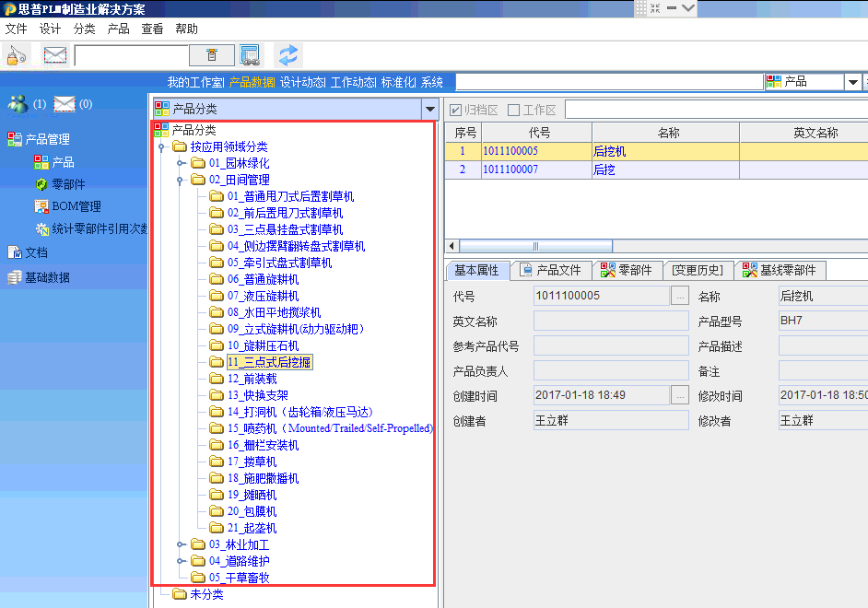Switch to 基线零部件 tab
This screenshot has width=868, height=608.
(x=780, y=270)
